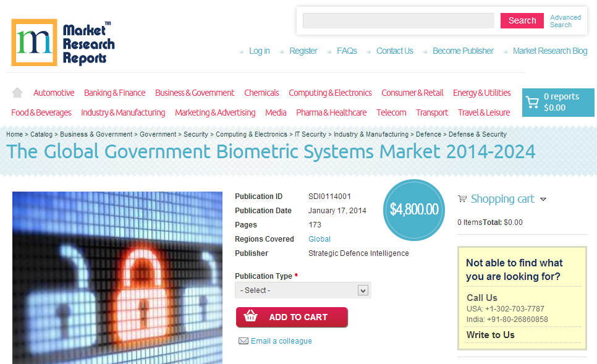Select Automotive category
This screenshot has width=597, height=364.
54,93
